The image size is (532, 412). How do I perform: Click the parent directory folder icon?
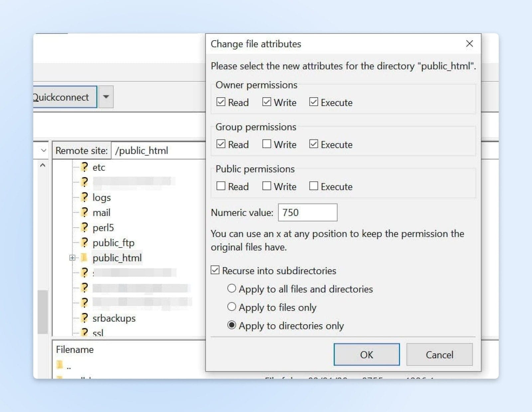point(60,365)
